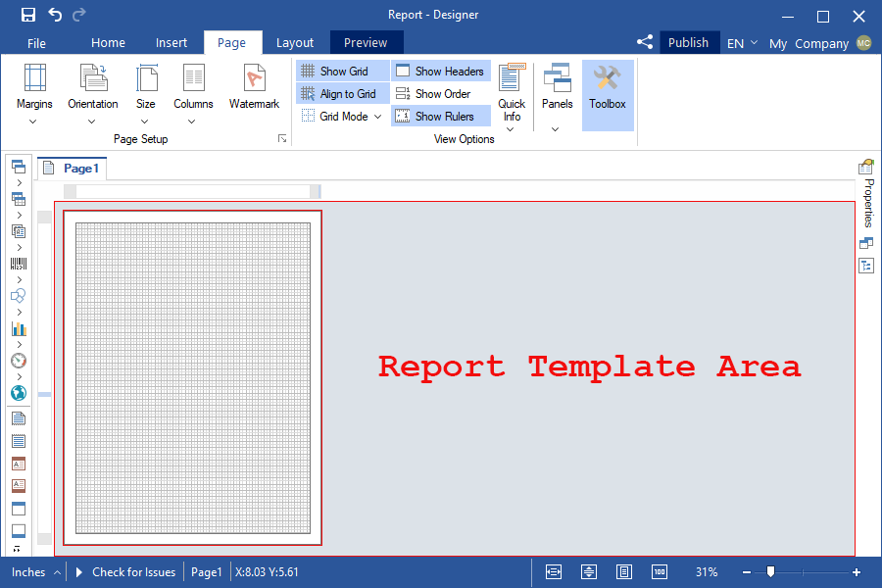882x588 pixels.
Task: Click the Publish button
Action: tap(688, 43)
